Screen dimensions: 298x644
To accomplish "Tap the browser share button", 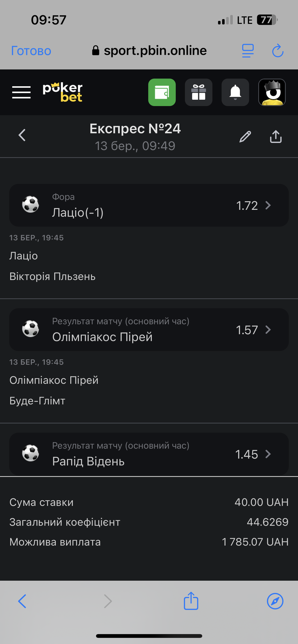I will [191, 601].
